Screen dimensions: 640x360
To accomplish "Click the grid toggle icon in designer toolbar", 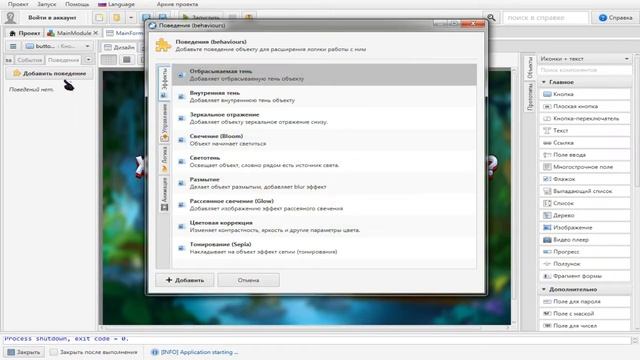I will [x=109, y=60].
